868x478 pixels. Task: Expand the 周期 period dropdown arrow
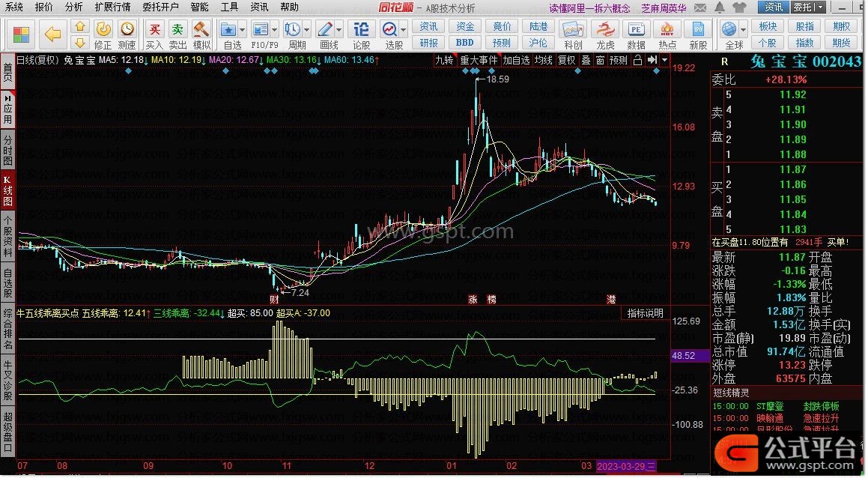306,29
